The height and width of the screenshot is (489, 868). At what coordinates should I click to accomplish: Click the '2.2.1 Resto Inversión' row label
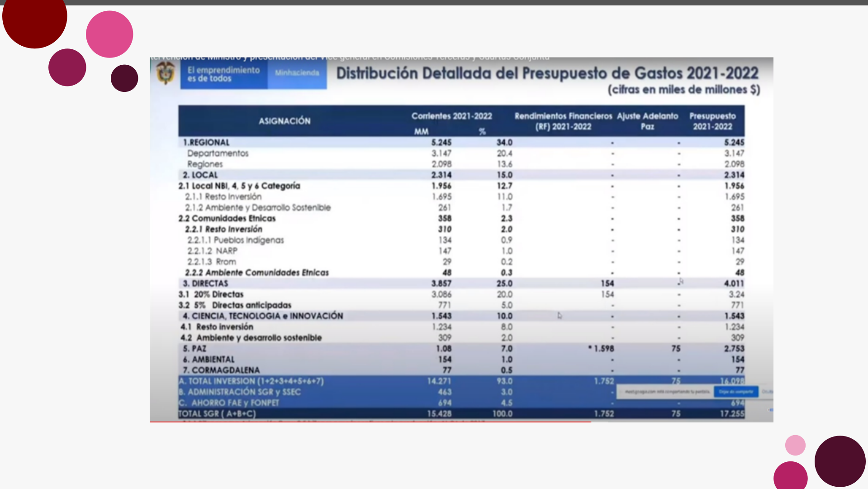(223, 229)
